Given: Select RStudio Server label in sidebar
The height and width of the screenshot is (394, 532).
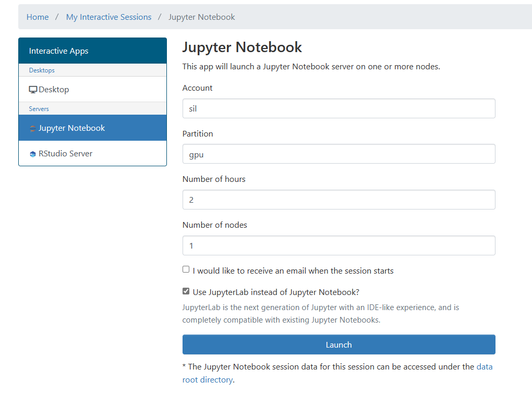Looking at the screenshot, I should [66, 154].
